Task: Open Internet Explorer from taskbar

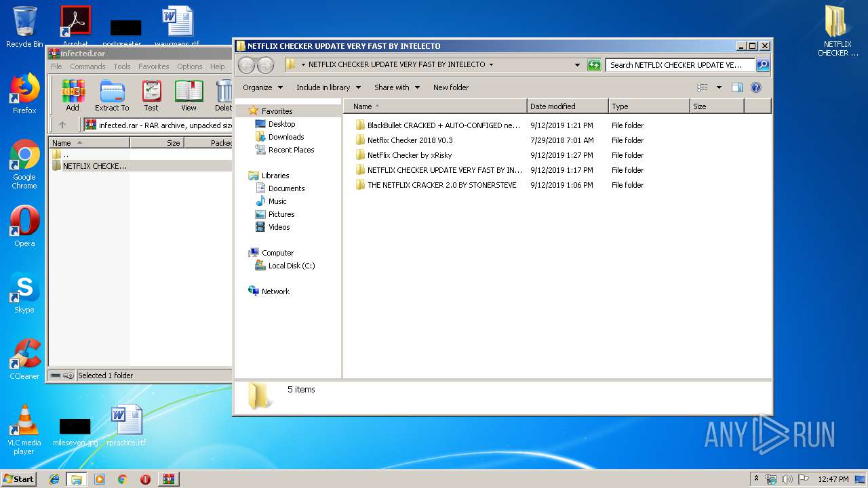Action: tap(54, 479)
